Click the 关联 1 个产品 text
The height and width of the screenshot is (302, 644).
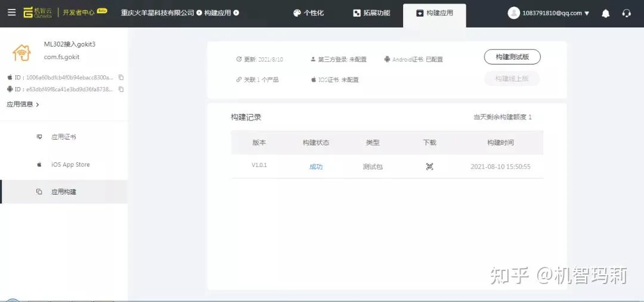pyautogui.click(x=261, y=79)
